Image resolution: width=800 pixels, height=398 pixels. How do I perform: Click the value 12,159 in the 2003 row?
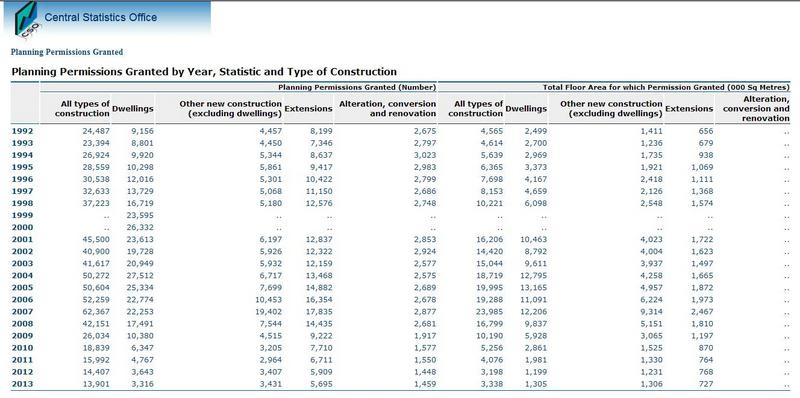pyautogui.click(x=319, y=264)
